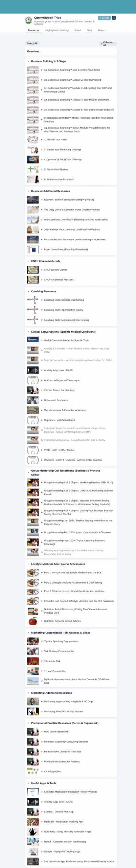The height and width of the screenshot is (868, 136).
Task: Open the 20-minute Talk thumbnail
Action: click(33, 661)
